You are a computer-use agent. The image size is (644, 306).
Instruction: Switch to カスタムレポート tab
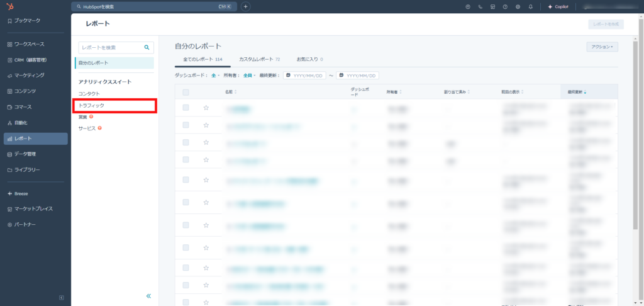pyautogui.click(x=260, y=60)
